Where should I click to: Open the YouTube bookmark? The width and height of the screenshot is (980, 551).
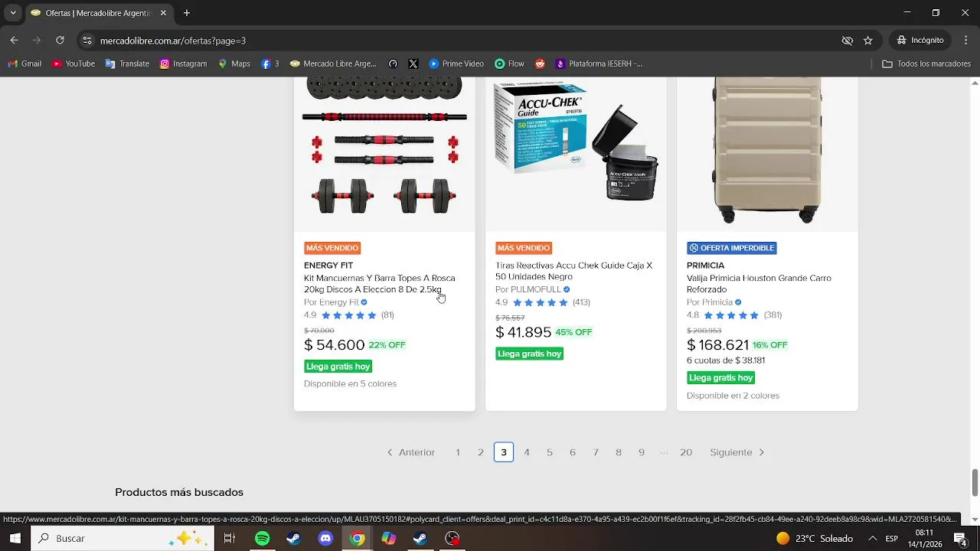point(73,64)
